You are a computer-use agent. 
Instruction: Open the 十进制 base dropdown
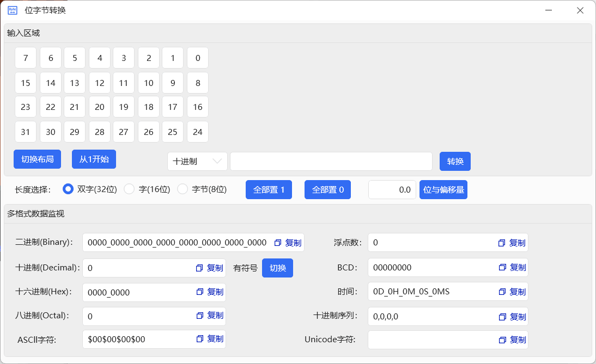tap(197, 161)
